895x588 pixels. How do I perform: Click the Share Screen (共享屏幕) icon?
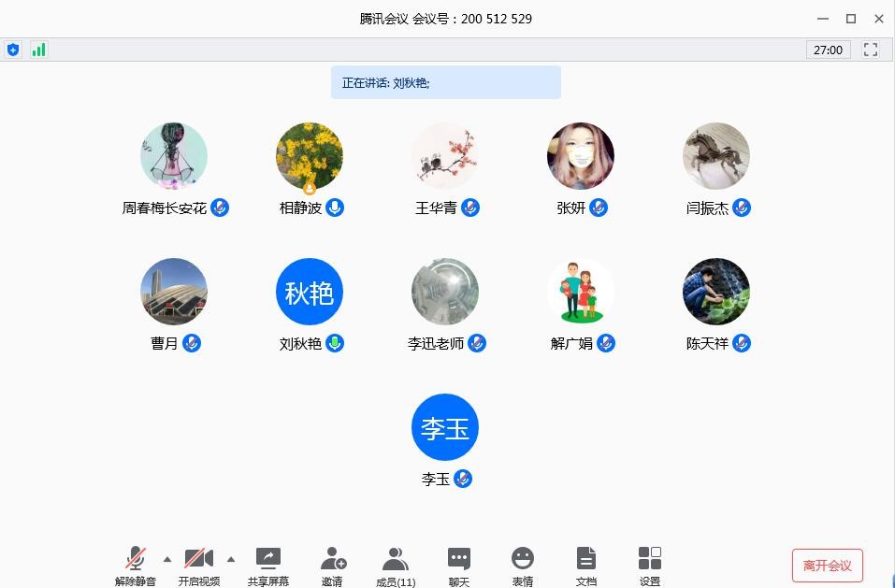coord(268,559)
